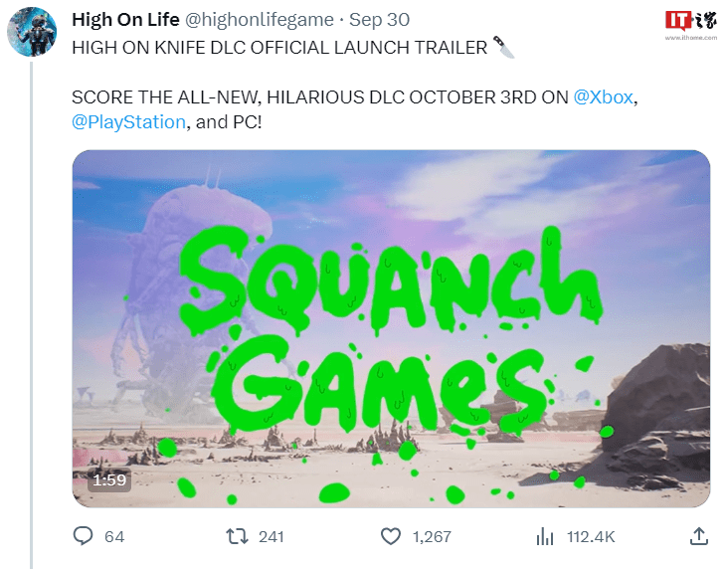
Task: Click the 1,267 likes count
Action: [432, 537]
